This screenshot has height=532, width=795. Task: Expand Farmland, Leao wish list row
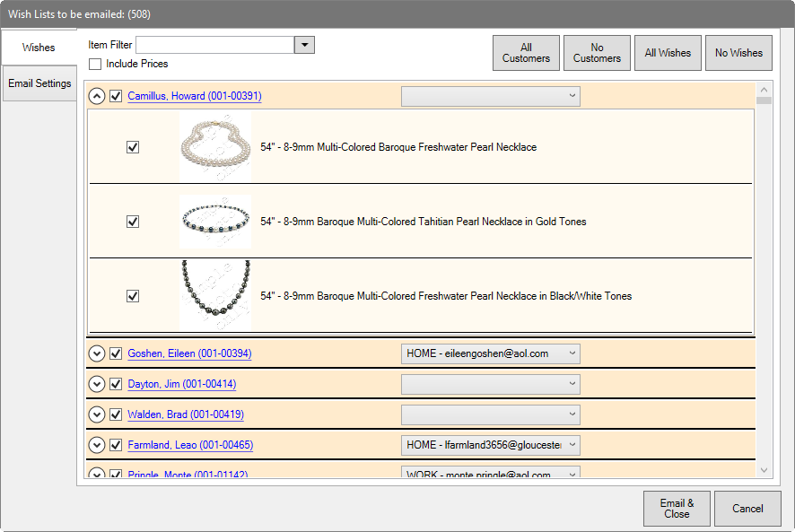click(97, 445)
